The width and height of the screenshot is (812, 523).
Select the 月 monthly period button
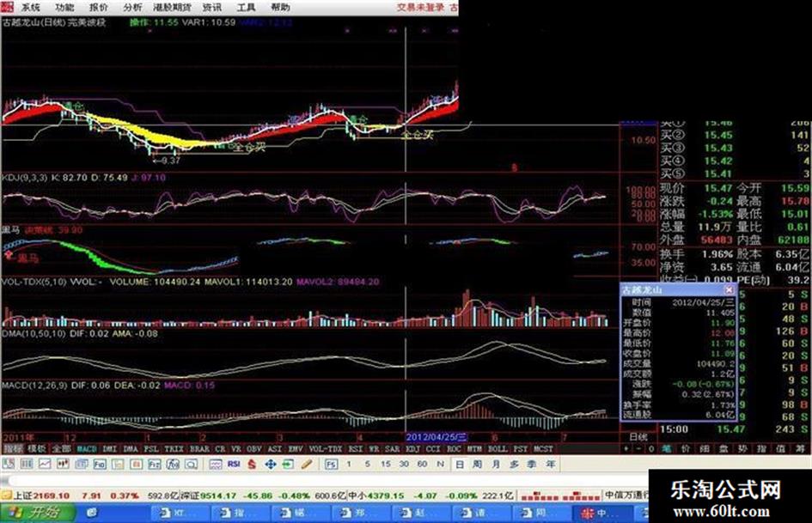click(x=496, y=464)
